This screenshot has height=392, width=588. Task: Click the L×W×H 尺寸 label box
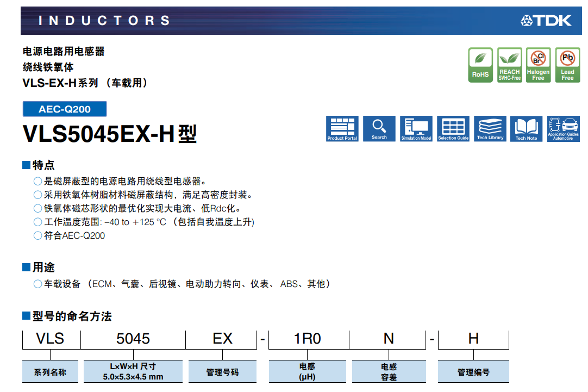pos(133,372)
